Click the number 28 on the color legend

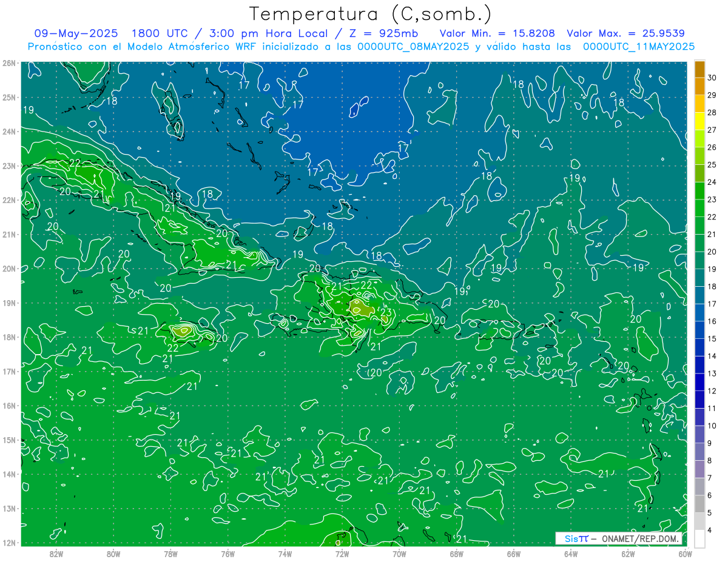pos(712,113)
